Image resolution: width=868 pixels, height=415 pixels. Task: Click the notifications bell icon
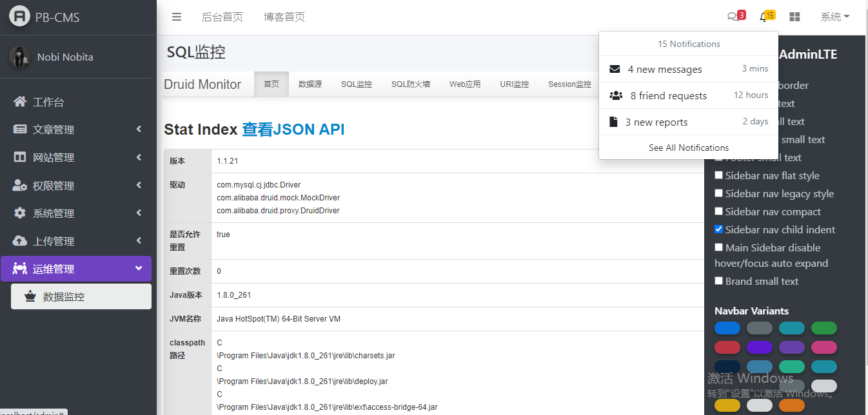tap(764, 17)
